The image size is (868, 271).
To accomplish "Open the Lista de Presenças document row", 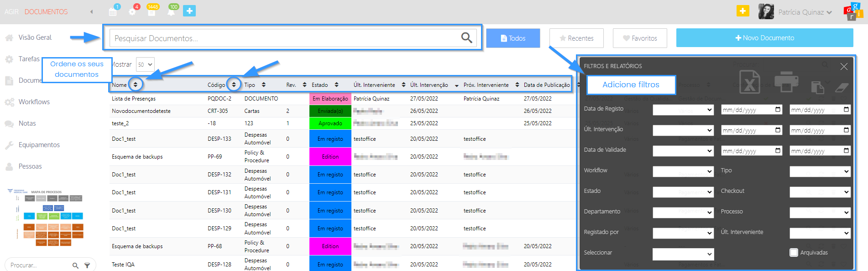I will [134, 99].
